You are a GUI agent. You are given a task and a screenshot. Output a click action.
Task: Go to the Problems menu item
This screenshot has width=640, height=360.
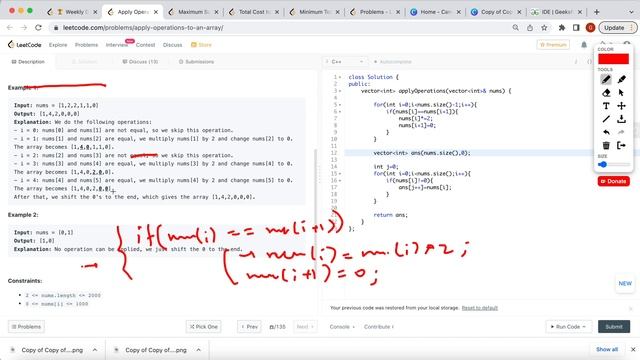(x=86, y=45)
